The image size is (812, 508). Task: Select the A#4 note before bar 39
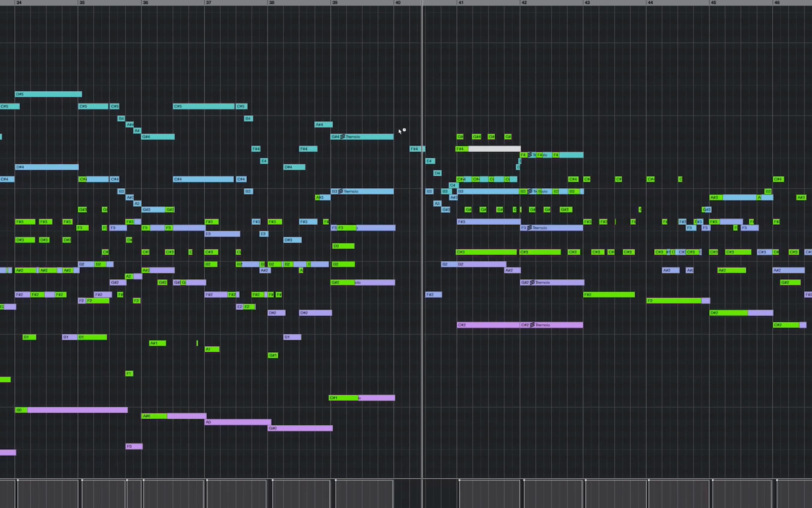coord(324,125)
